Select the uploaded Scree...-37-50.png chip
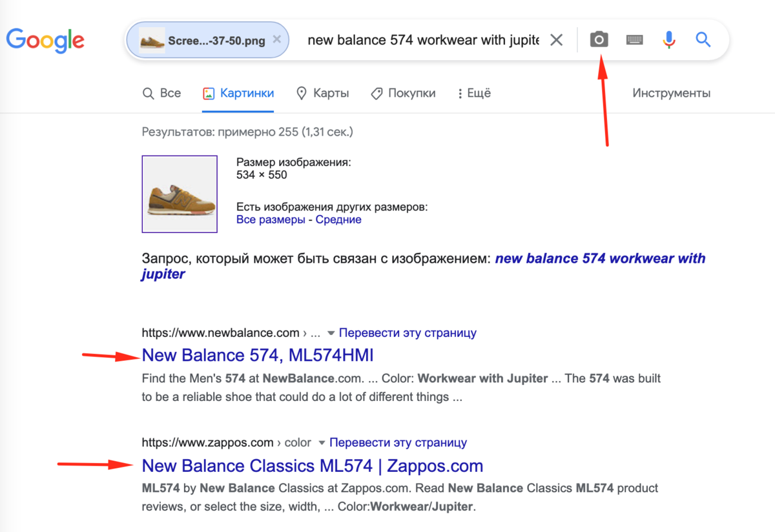 (x=207, y=40)
